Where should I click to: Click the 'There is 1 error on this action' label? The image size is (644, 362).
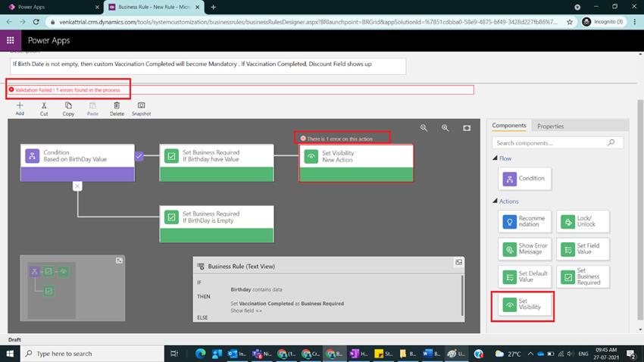click(339, 139)
